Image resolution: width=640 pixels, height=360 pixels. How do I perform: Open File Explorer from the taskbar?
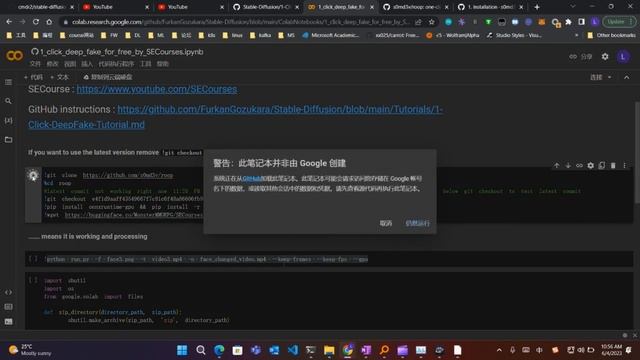[x=329, y=350]
